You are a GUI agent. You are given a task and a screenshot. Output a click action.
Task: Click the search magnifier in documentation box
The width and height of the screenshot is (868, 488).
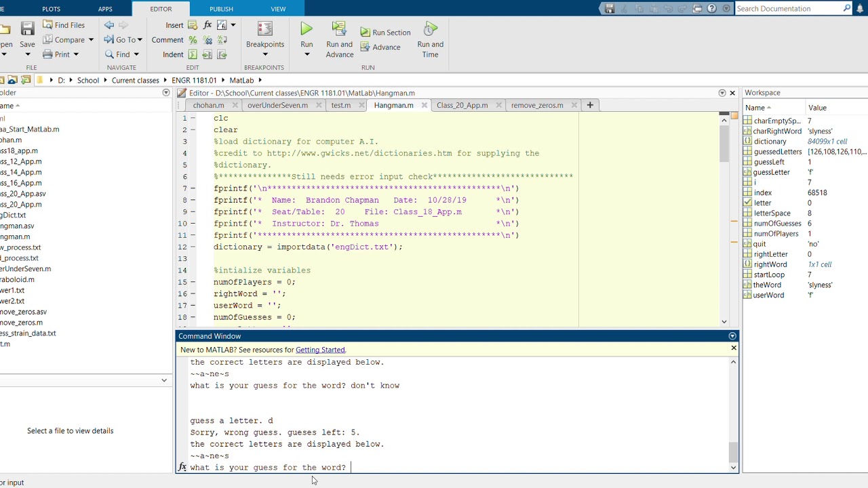[847, 8]
